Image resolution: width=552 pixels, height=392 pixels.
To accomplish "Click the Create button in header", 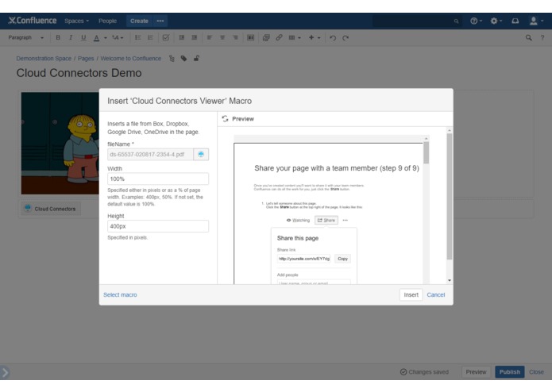I will click(x=139, y=21).
